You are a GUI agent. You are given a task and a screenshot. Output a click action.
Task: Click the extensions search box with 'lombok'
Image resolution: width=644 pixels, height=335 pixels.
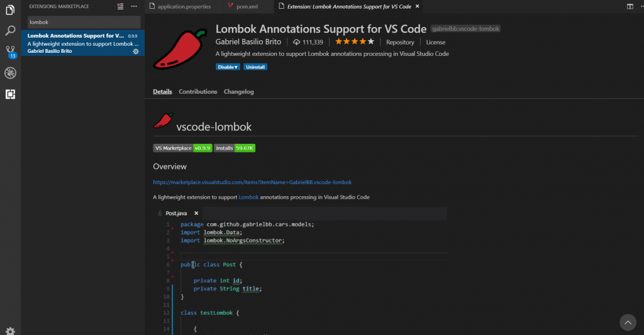tap(84, 22)
